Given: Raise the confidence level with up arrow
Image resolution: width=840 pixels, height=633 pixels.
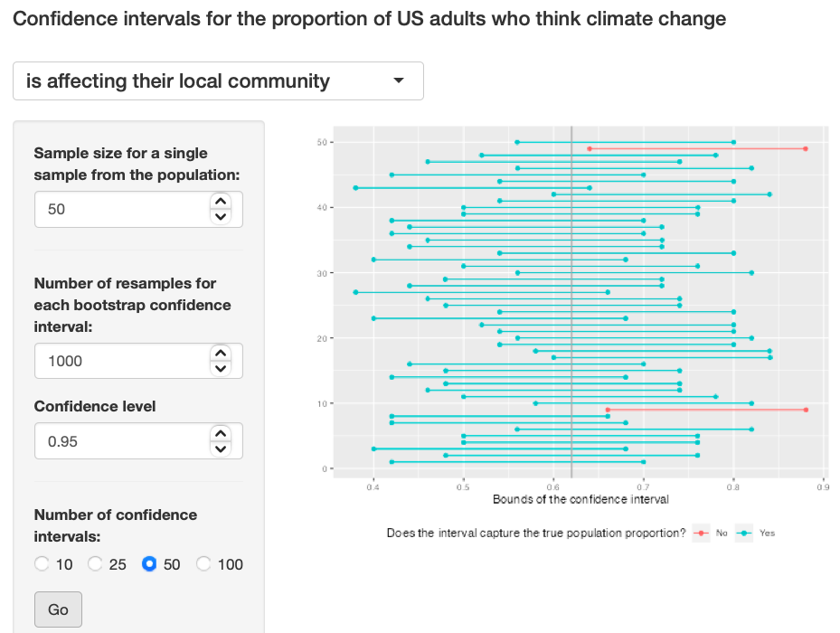Looking at the screenshot, I should [221, 435].
